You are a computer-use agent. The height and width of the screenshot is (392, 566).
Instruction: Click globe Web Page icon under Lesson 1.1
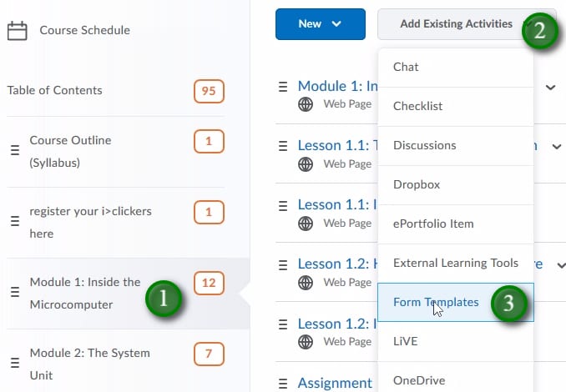tap(306, 163)
